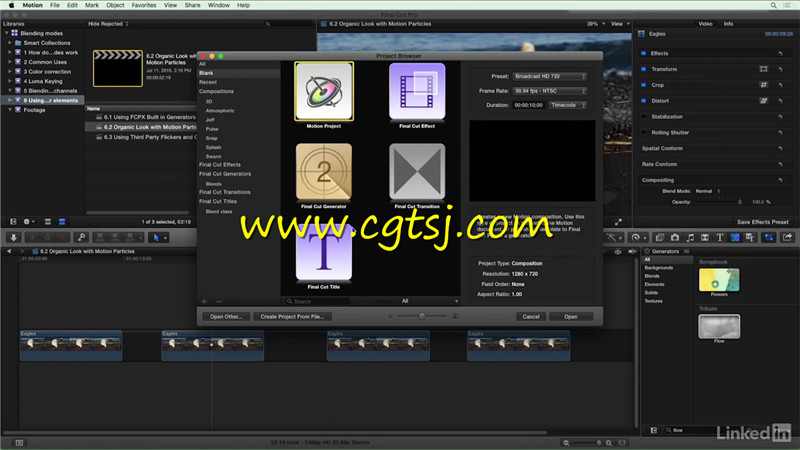Click the Project Browser search field

pyautogui.click(x=318, y=302)
